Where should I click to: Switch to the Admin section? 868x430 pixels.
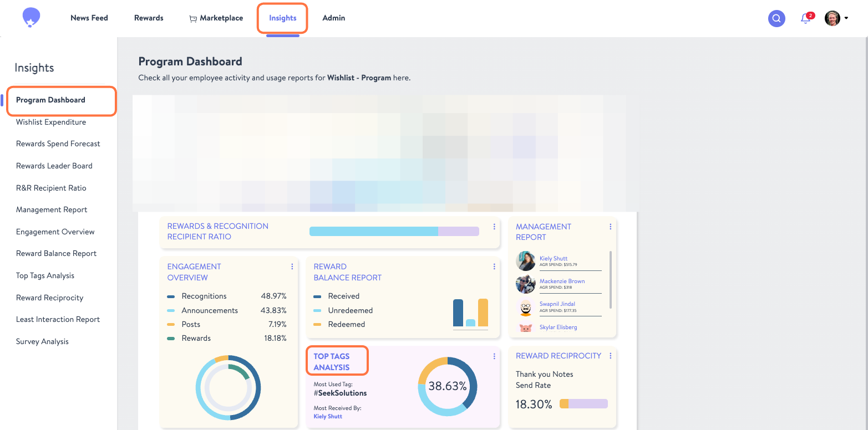pos(333,18)
